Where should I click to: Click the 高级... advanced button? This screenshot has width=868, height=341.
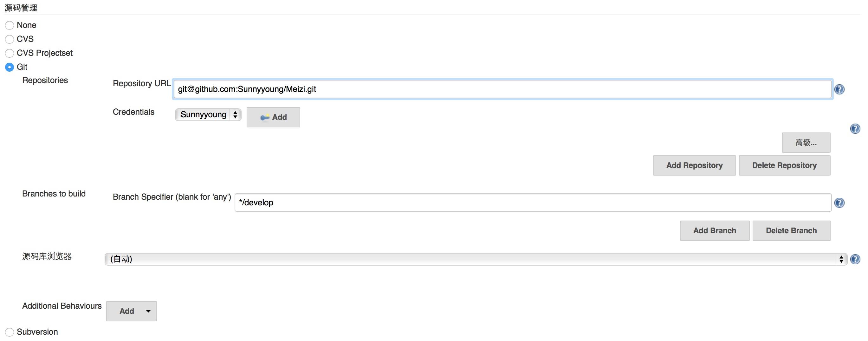click(806, 143)
